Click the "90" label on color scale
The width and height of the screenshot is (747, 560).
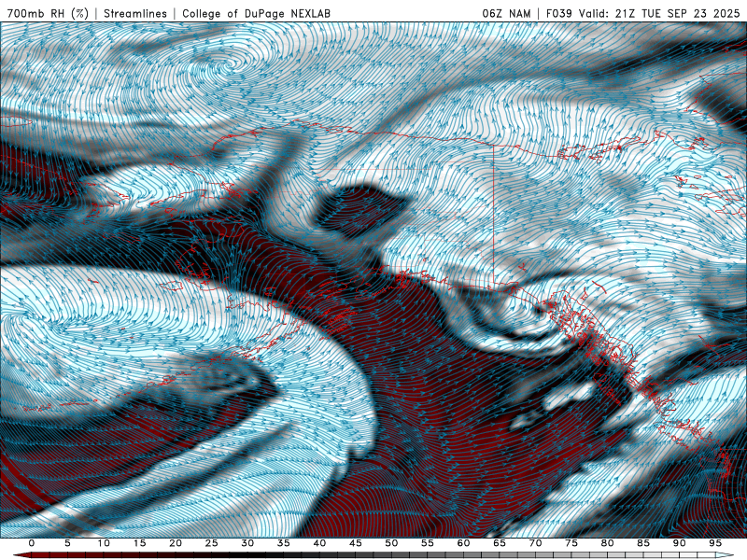(680, 543)
